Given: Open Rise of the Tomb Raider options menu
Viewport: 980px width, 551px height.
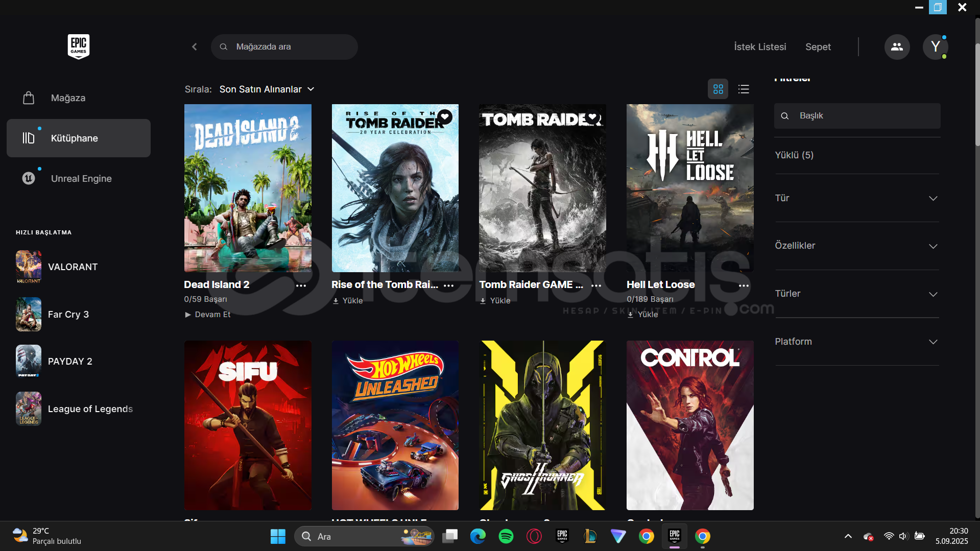Looking at the screenshot, I should tap(449, 285).
